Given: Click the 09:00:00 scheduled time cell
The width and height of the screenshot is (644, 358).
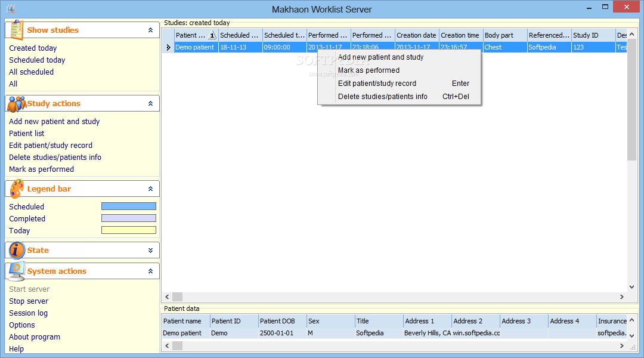Looking at the screenshot, I should [284, 47].
